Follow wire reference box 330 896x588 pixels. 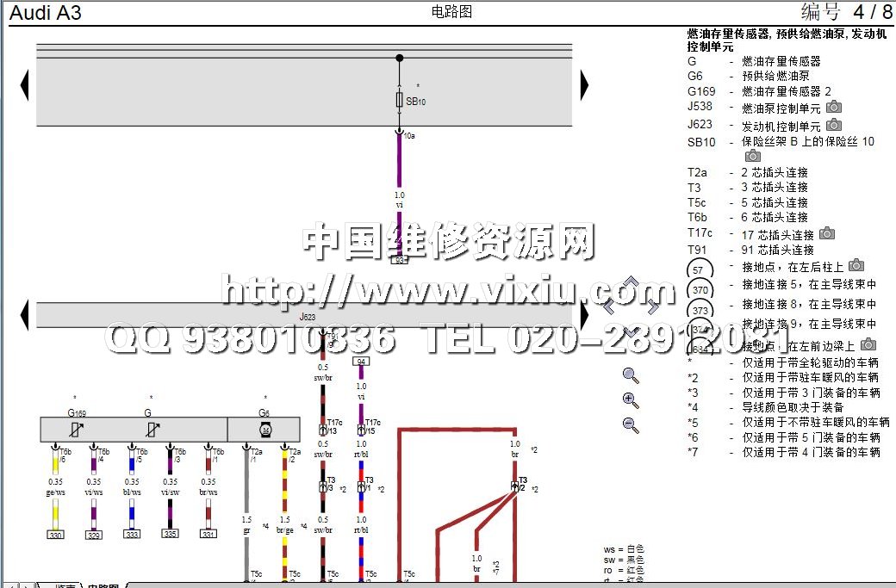[x=55, y=535]
